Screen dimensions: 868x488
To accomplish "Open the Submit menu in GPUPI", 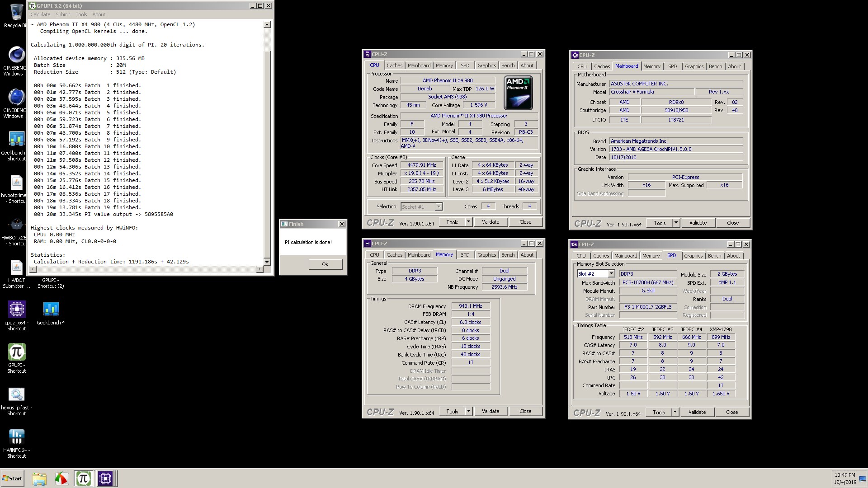I will [63, 14].
